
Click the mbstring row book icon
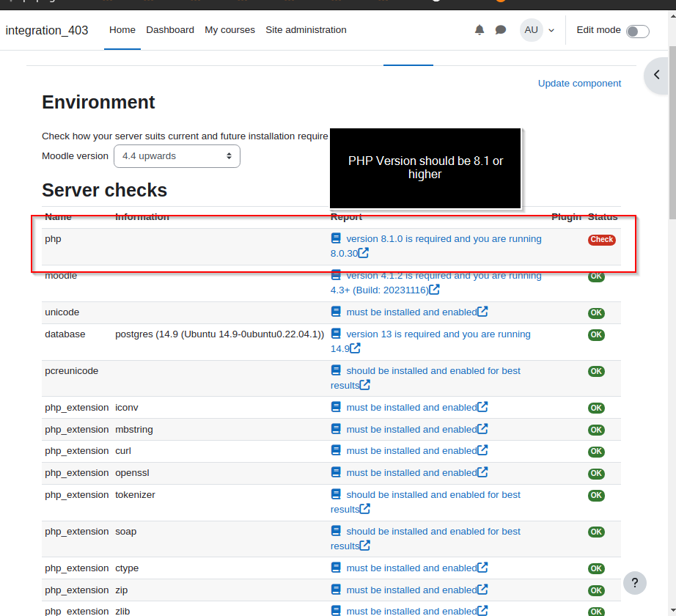(336, 428)
